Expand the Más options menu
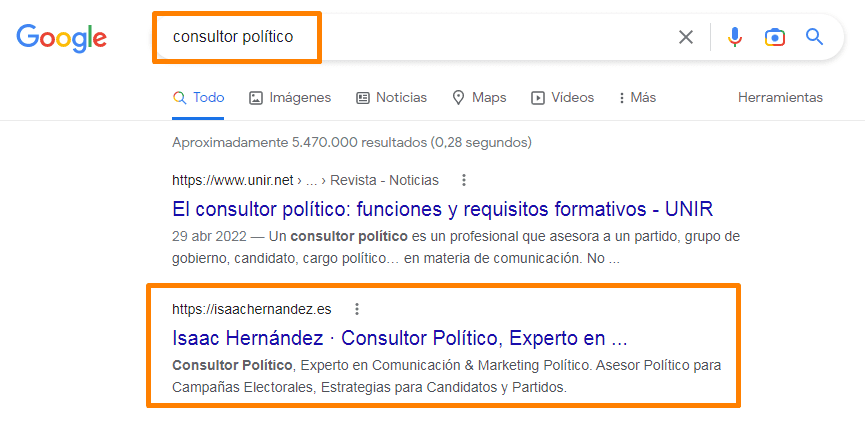 (x=637, y=98)
